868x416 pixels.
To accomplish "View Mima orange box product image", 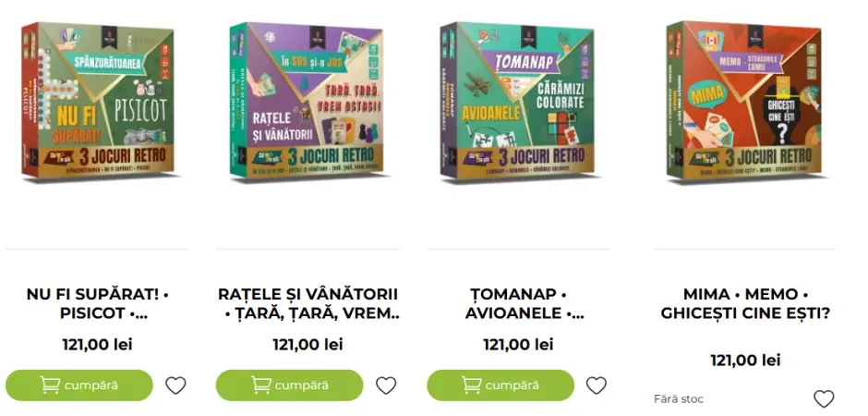I will click(744, 101).
